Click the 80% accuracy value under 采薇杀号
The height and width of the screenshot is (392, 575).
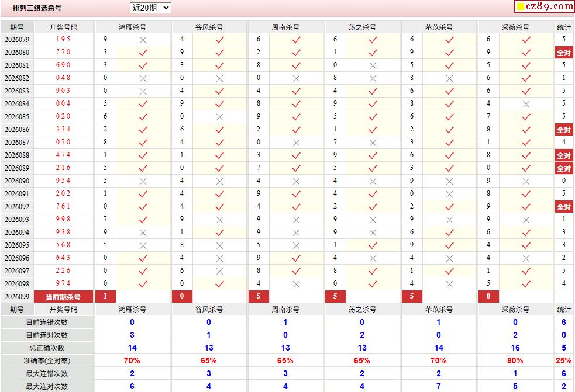(x=515, y=361)
